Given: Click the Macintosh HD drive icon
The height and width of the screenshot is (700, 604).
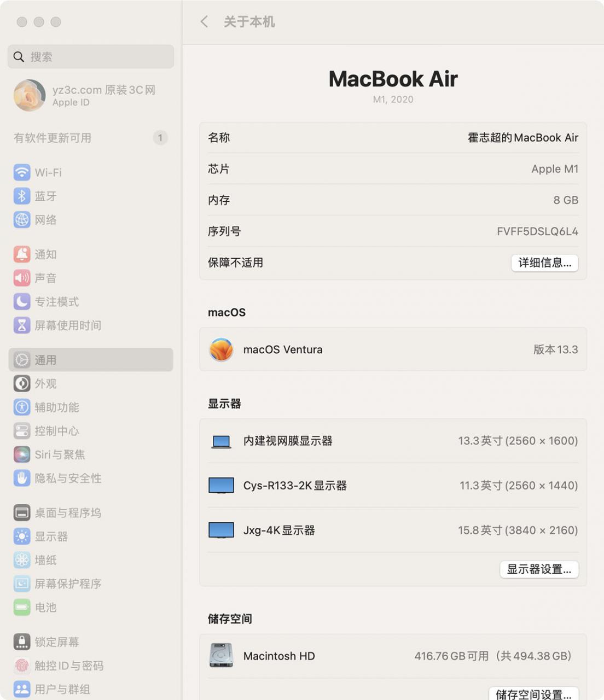Looking at the screenshot, I should tap(221, 656).
